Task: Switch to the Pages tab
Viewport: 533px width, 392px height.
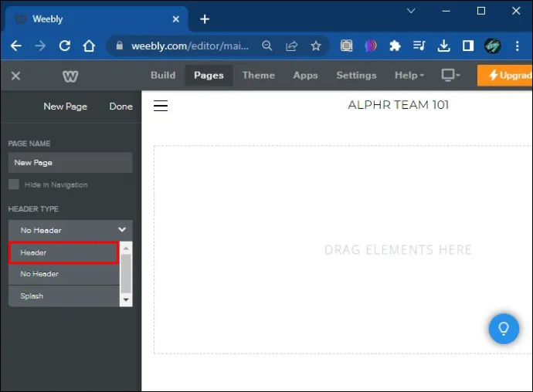Action: pyautogui.click(x=209, y=75)
